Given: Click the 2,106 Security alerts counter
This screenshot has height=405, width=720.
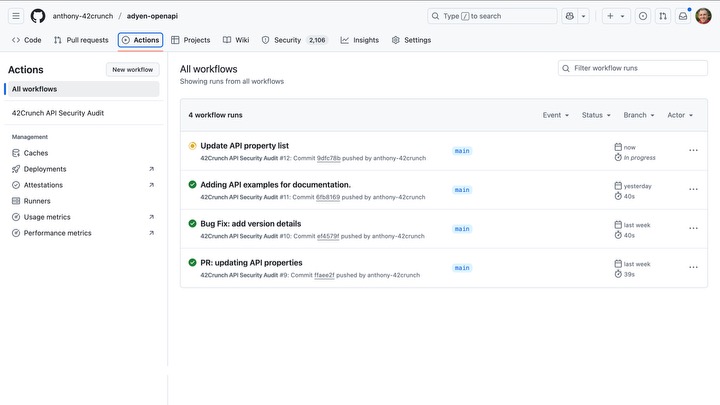Looking at the screenshot, I should pos(317,40).
